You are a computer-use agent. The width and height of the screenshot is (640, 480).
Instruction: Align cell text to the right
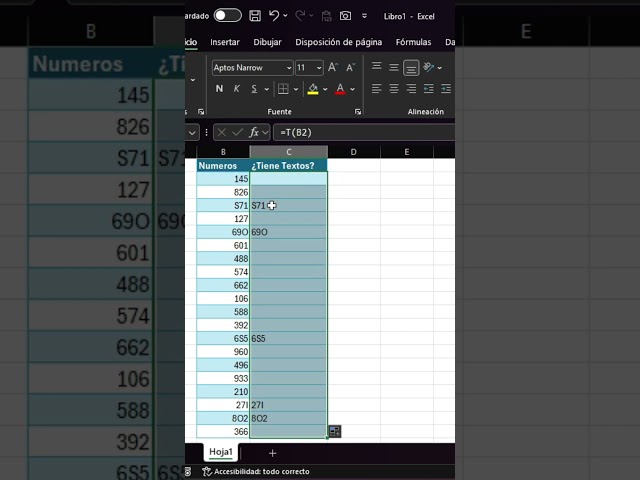click(x=411, y=89)
